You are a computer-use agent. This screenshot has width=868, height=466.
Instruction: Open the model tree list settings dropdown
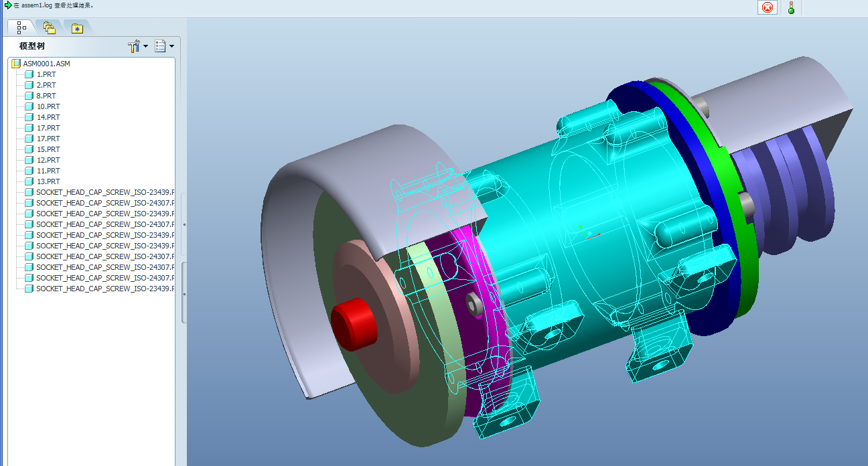pyautogui.click(x=164, y=46)
